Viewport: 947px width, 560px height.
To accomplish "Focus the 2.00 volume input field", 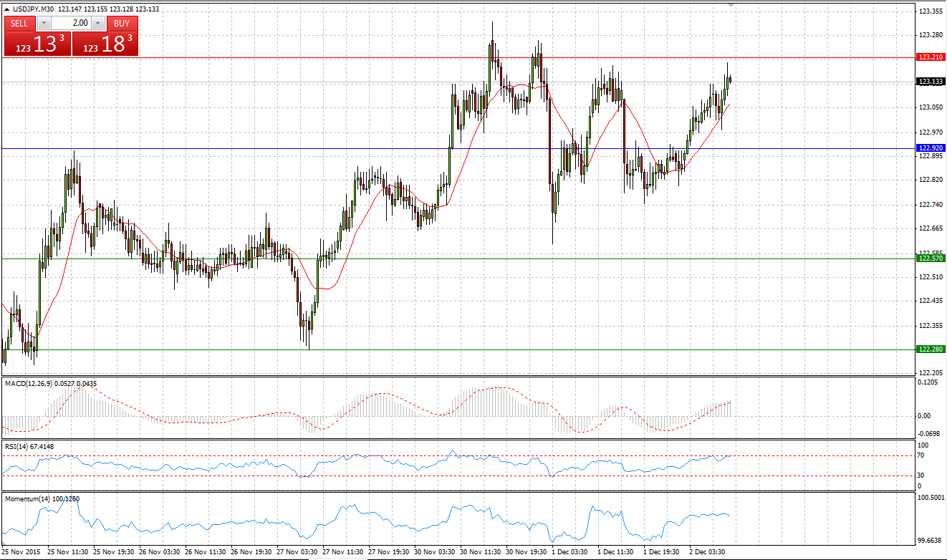I will click(x=71, y=23).
